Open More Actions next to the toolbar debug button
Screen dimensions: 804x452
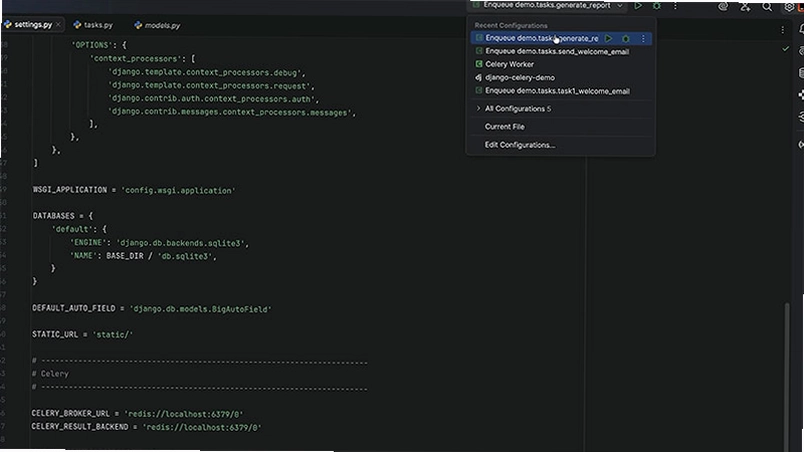(x=675, y=6)
